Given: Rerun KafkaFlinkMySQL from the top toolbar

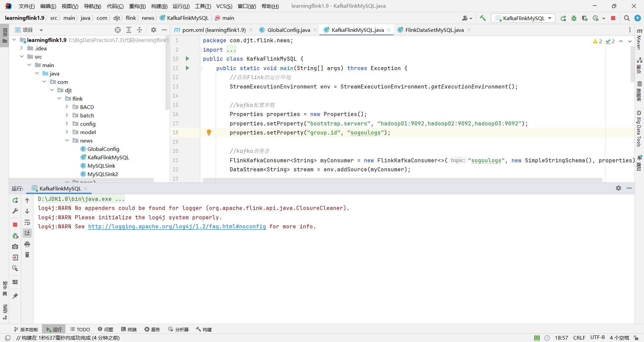Looking at the screenshot, I should [563, 18].
